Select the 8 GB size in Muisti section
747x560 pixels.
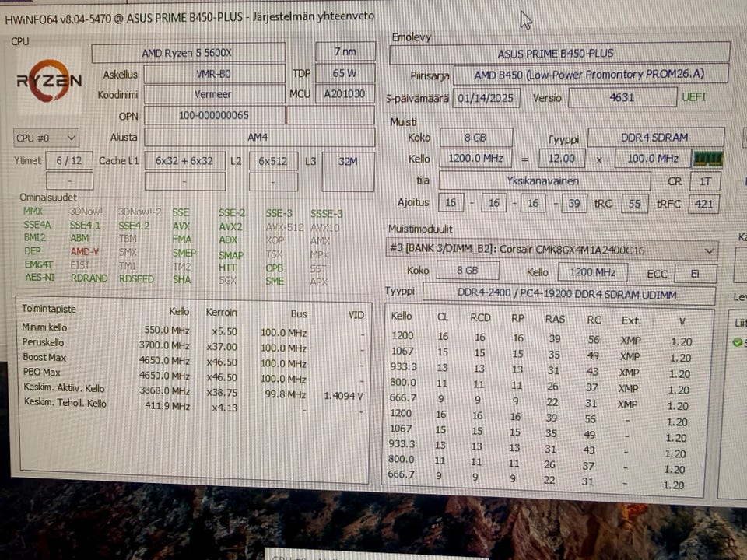[x=475, y=138]
